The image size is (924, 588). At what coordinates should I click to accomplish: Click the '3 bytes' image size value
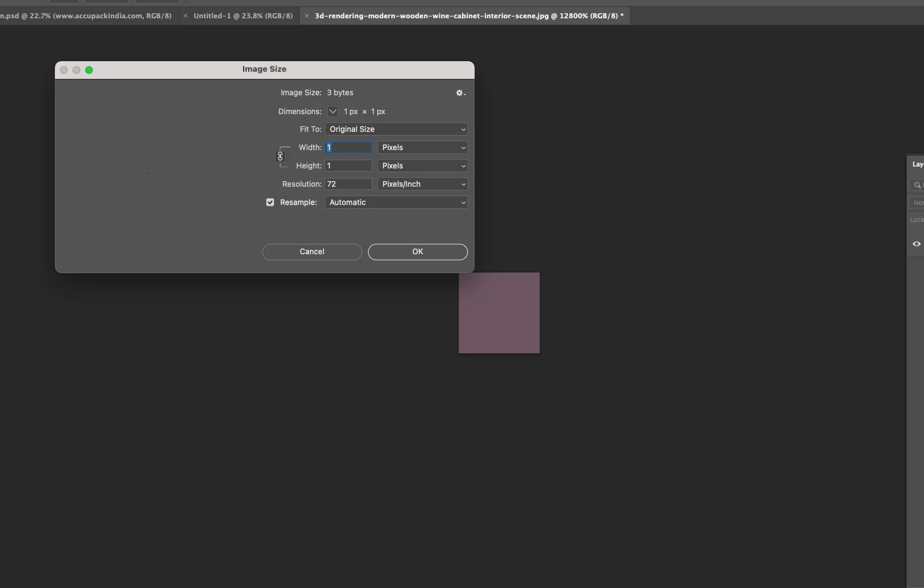340,93
